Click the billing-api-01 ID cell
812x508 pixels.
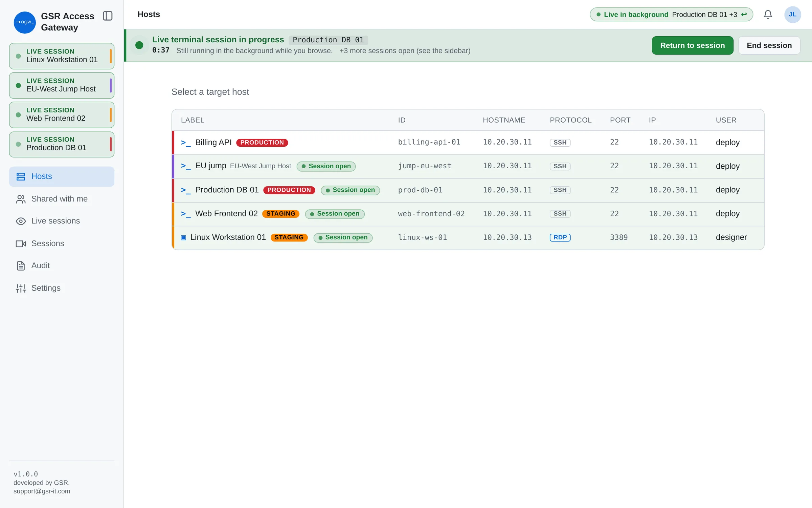tap(429, 142)
